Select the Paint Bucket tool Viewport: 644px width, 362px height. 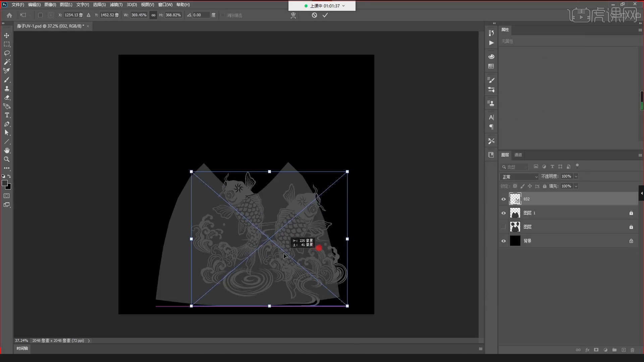point(7,106)
